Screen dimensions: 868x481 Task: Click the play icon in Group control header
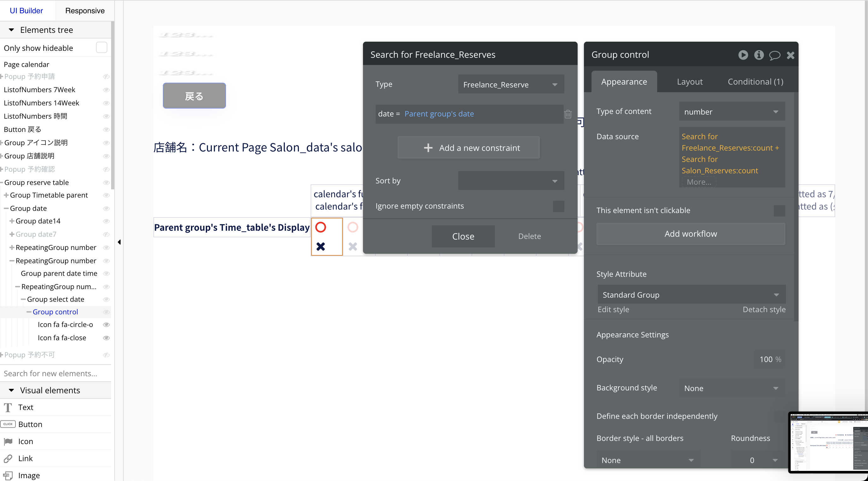coord(743,55)
